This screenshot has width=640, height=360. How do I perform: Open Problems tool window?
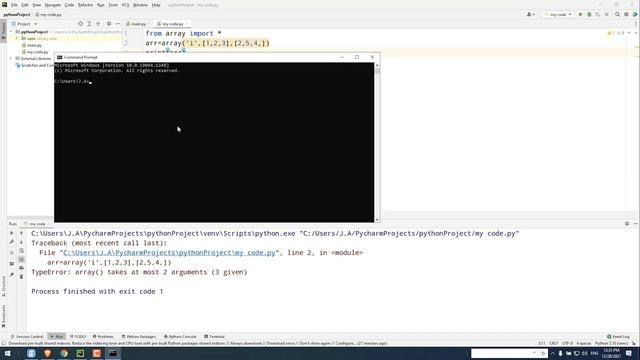(103, 336)
